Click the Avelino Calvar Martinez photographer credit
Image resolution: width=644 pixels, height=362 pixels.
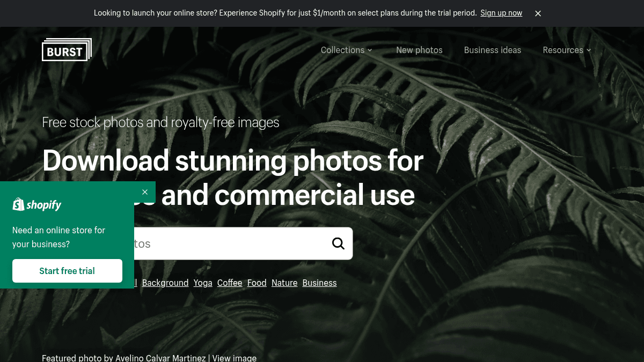coord(160,358)
